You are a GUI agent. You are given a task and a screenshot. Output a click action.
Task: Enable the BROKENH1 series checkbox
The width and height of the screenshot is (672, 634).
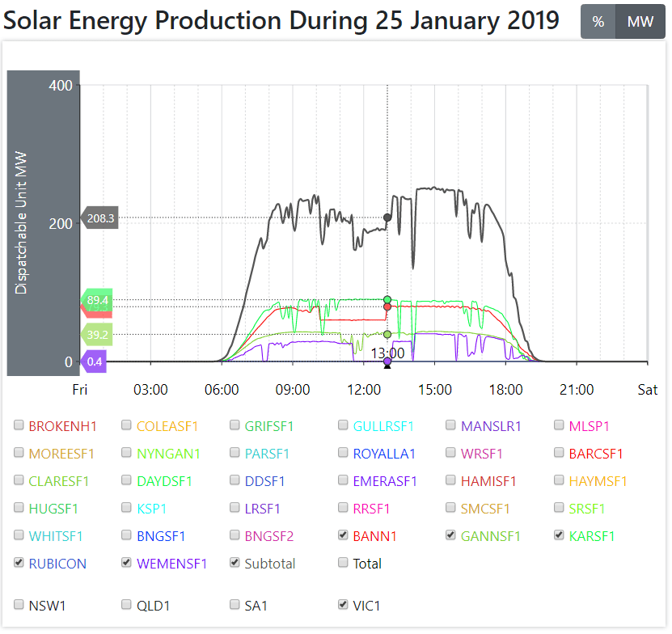[19, 426]
